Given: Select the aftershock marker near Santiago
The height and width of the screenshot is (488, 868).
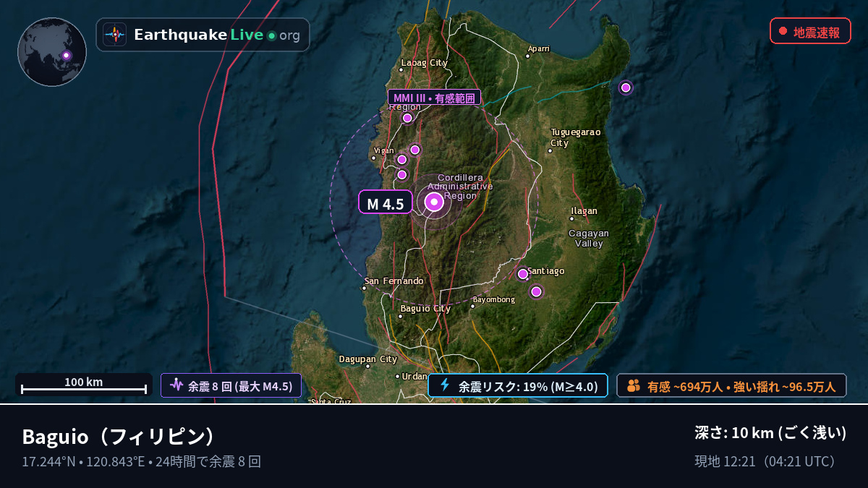Looking at the screenshot, I should click(x=523, y=274).
